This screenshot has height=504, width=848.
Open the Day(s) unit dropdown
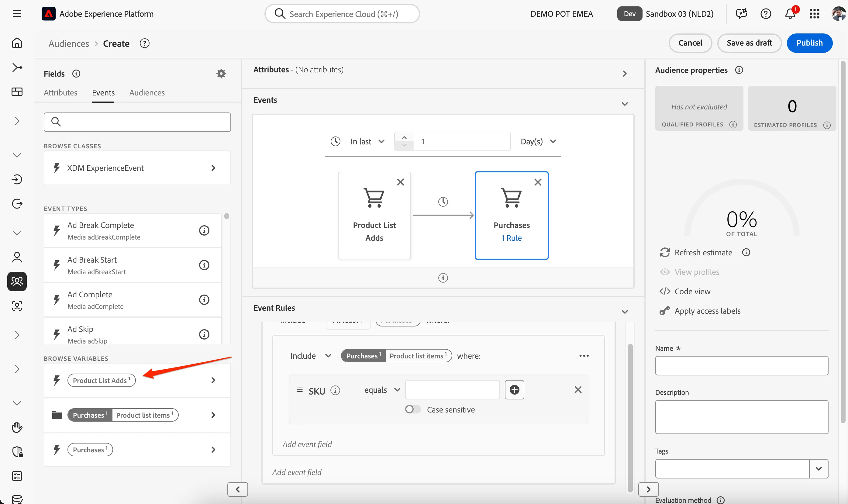(x=538, y=141)
